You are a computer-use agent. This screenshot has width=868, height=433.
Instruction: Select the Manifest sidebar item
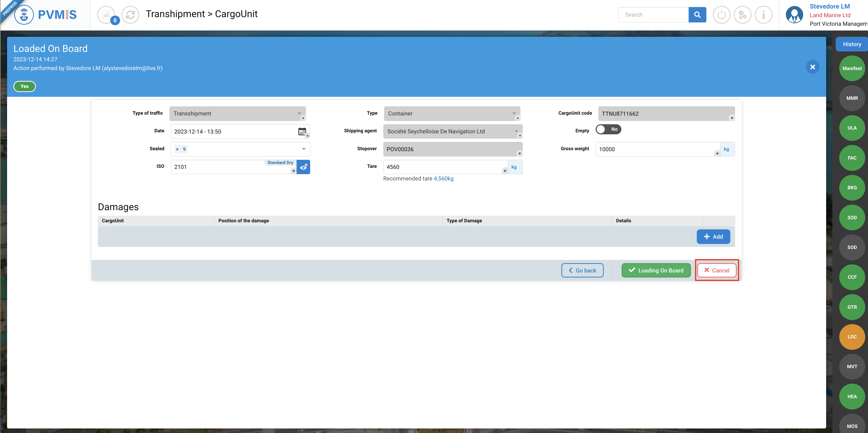(x=852, y=68)
